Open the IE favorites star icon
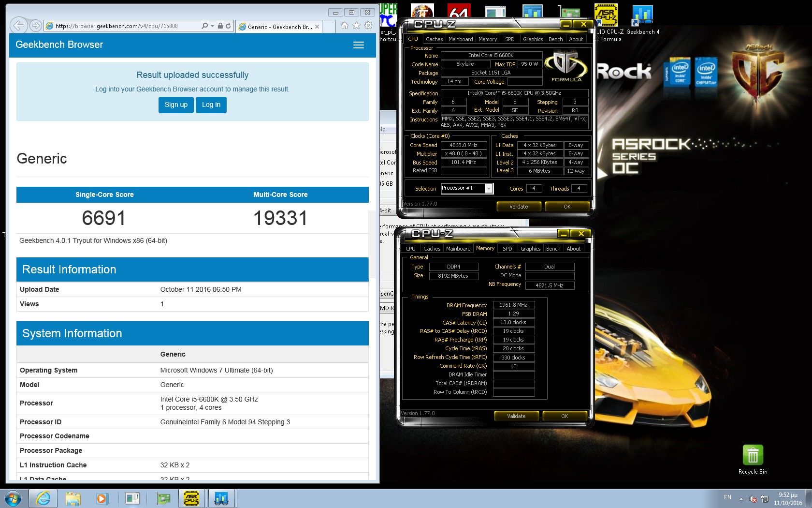 pos(356,26)
